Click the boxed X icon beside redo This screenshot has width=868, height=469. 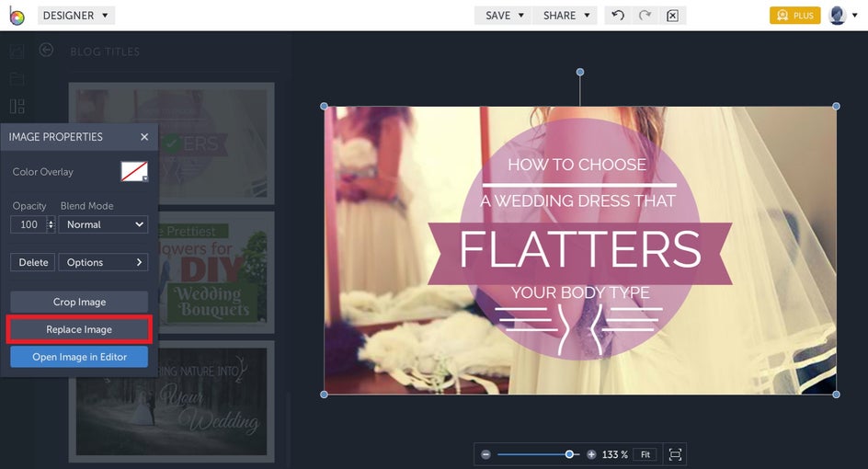coord(672,16)
